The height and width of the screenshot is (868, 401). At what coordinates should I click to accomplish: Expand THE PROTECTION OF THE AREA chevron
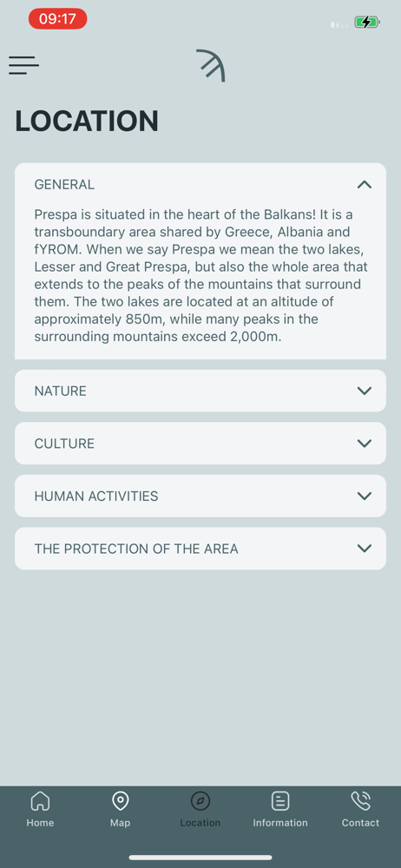pos(365,549)
